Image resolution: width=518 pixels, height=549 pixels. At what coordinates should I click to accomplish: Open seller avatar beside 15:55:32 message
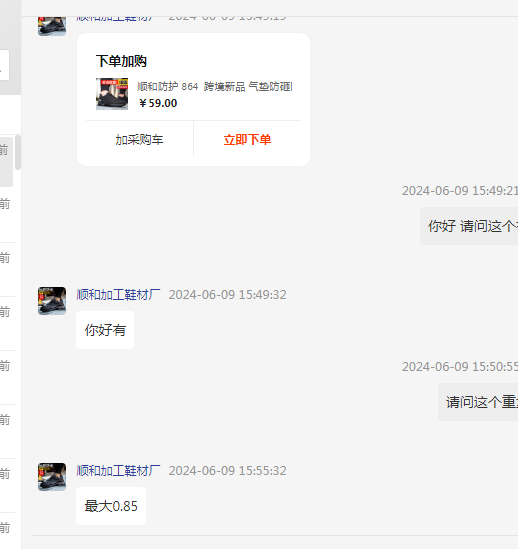pos(52,477)
